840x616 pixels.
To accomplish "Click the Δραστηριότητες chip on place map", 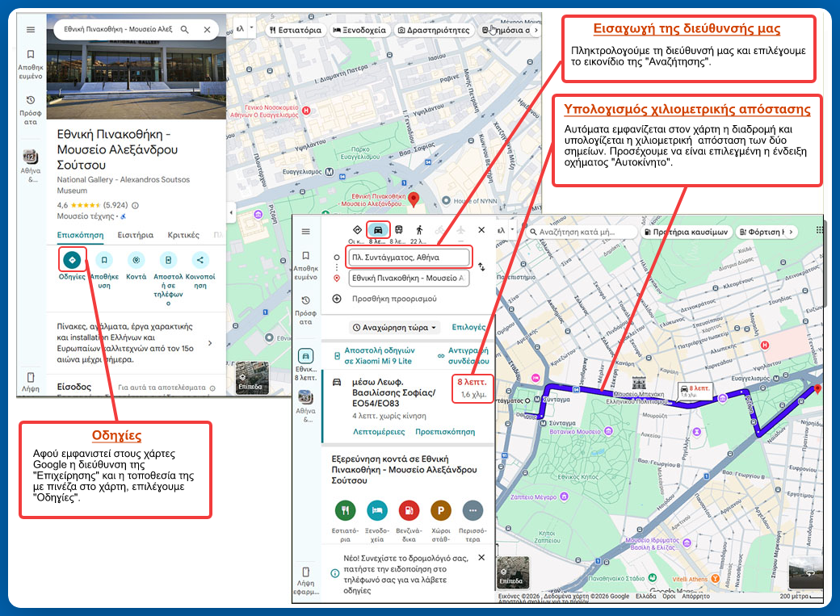I will point(434,30).
